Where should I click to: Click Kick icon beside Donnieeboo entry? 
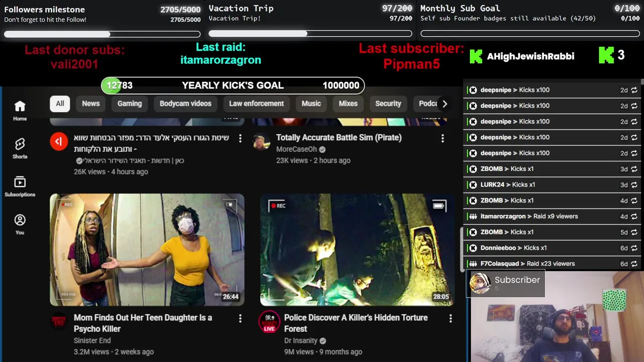[x=473, y=248]
